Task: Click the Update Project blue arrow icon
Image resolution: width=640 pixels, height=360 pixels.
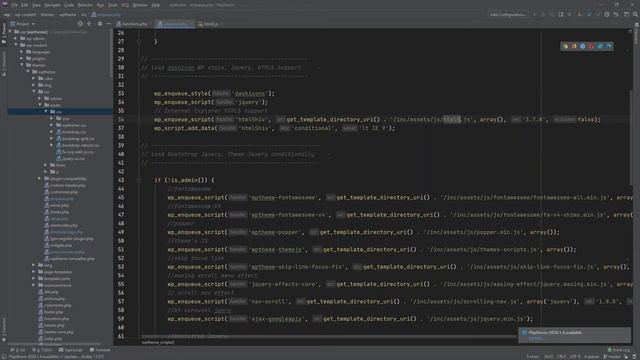Action: [589, 14]
